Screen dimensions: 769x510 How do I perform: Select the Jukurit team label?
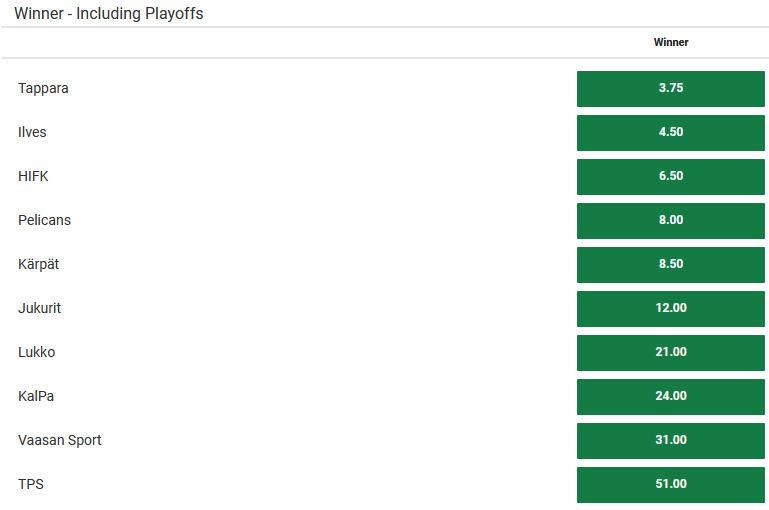pyautogui.click(x=39, y=308)
